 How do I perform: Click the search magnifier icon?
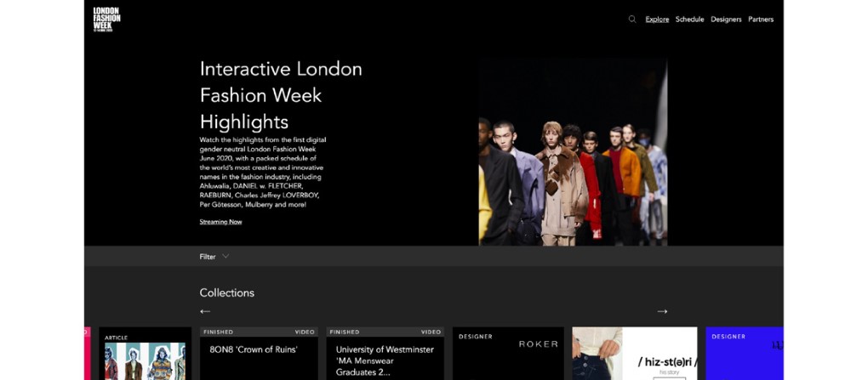pos(632,20)
